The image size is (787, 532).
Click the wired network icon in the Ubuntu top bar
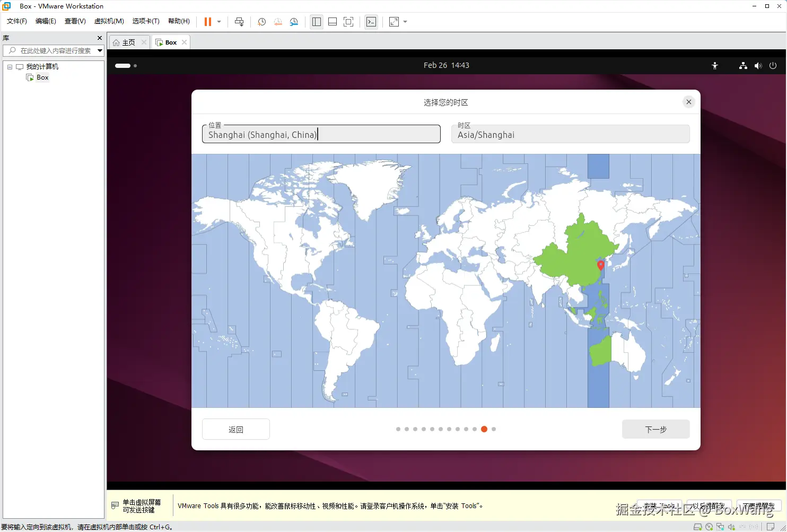[743, 66]
